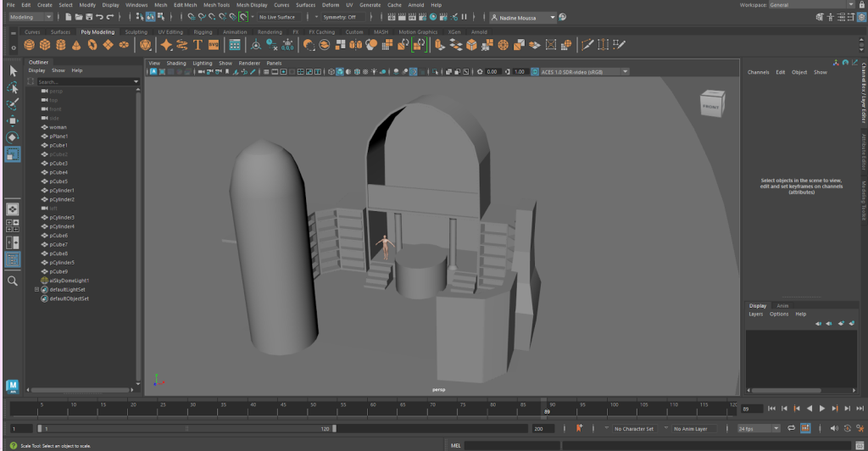Click the Maya M home icon
Viewport: 868px width, 451px height.
(x=12, y=387)
